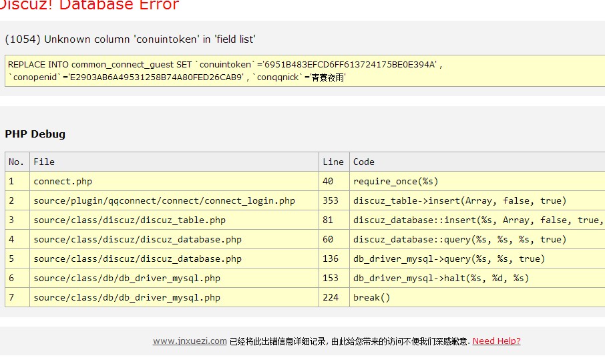This screenshot has width=605, height=364.
Task: Click row number 6 cell
Action: click(x=17, y=278)
